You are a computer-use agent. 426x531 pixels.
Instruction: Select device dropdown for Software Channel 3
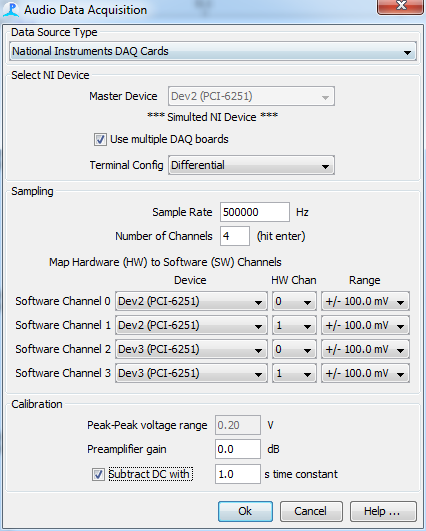click(x=191, y=373)
